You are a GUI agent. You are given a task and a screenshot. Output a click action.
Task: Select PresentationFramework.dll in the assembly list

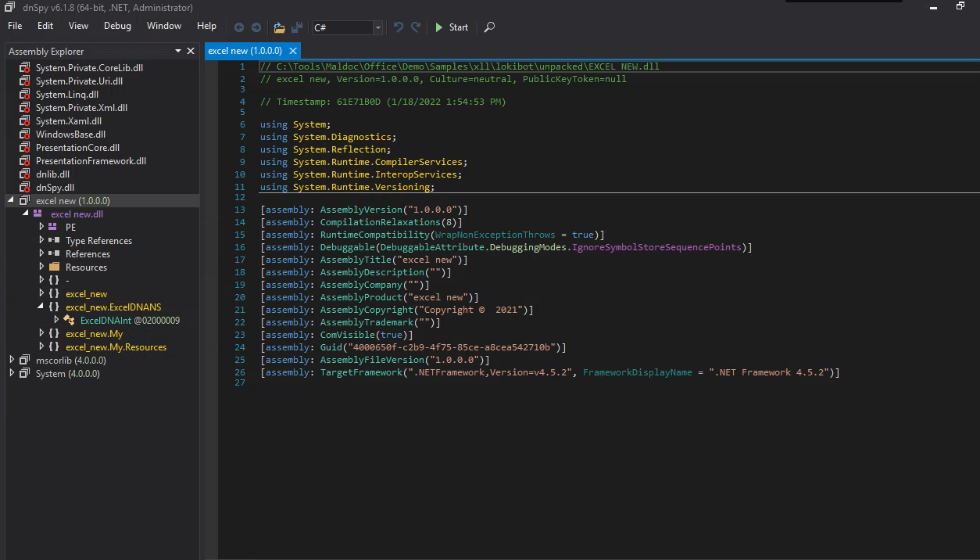click(91, 161)
